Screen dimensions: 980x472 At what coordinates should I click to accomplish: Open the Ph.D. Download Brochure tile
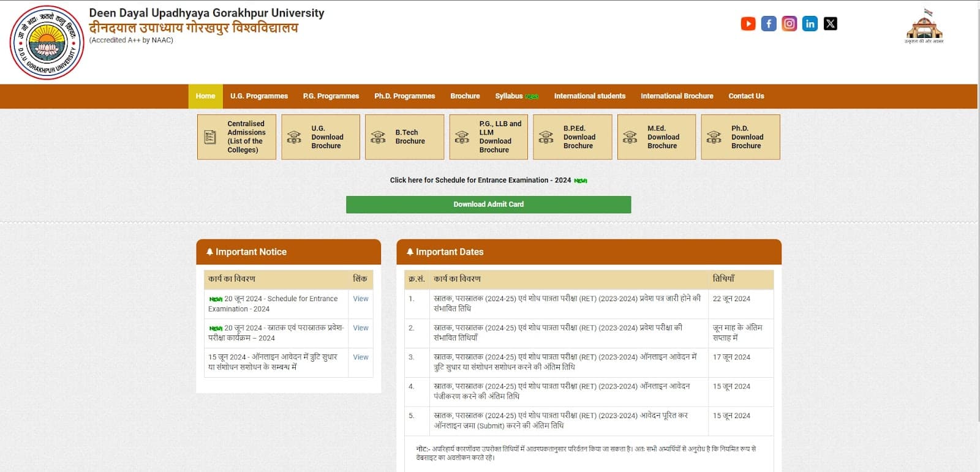click(x=741, y=137)
